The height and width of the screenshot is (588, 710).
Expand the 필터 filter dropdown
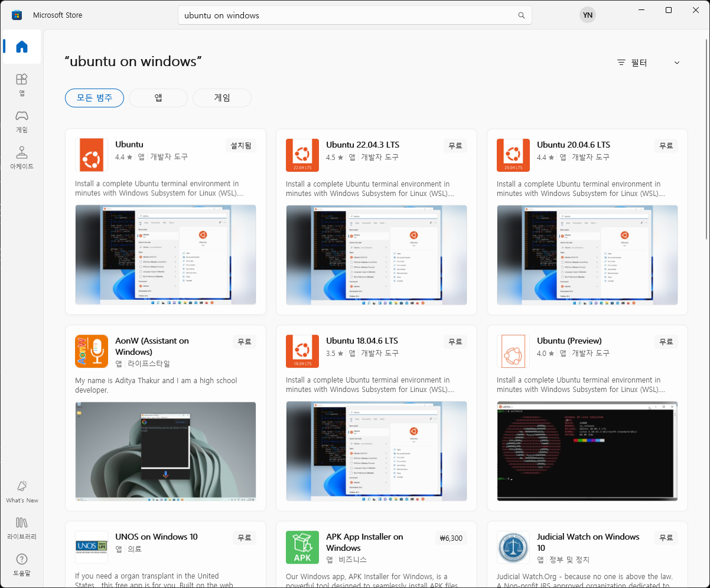click(x=649, y=63)
